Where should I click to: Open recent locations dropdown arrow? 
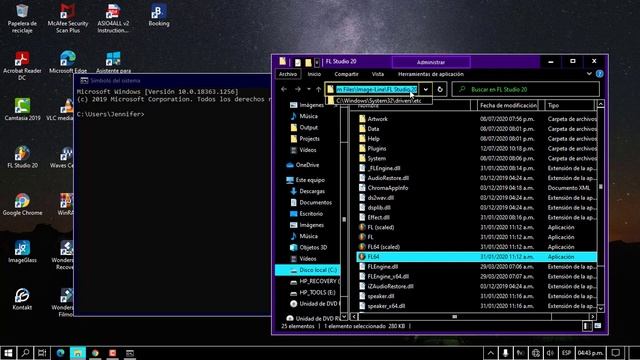[309, 89]
